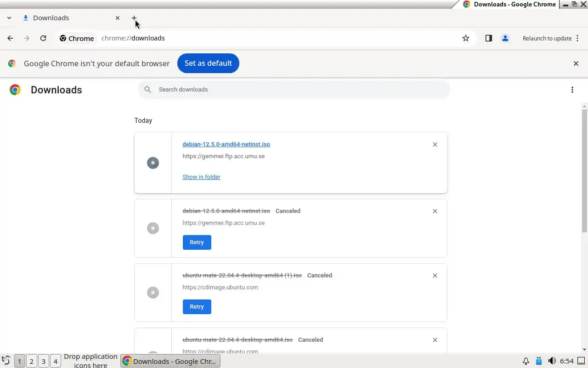Switch to workspace 2
Viewport: 588px width, 368px height.
(x=31, y=361)
